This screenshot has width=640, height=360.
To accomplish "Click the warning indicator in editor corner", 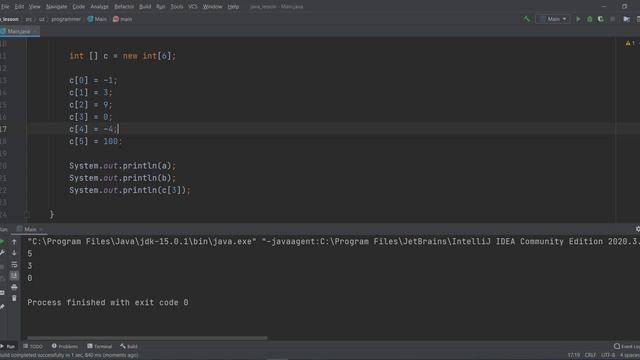I will click(630, 43).
